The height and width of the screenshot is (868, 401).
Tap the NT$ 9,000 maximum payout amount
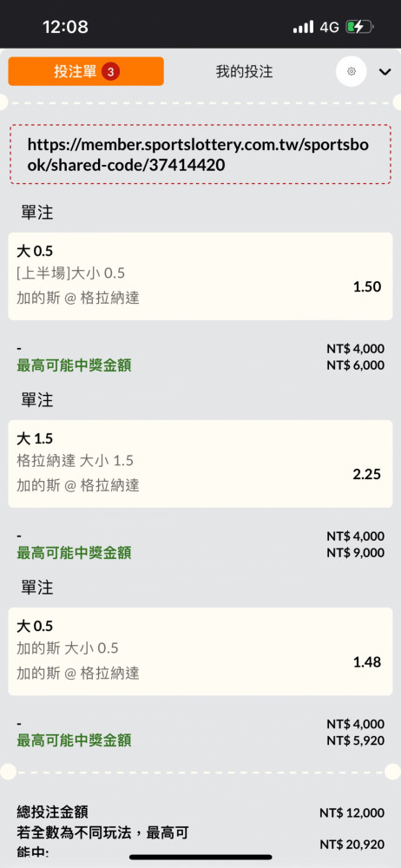tap(355, 553)
